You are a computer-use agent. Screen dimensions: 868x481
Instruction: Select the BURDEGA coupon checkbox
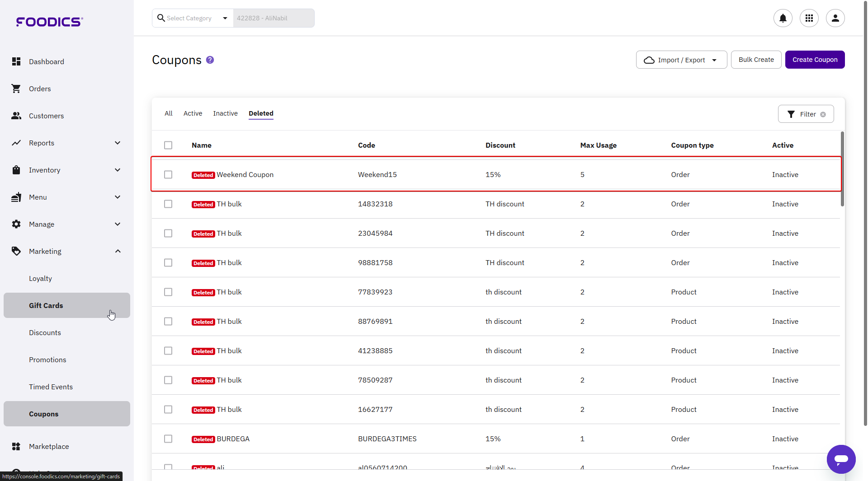(x=168, y=439)
